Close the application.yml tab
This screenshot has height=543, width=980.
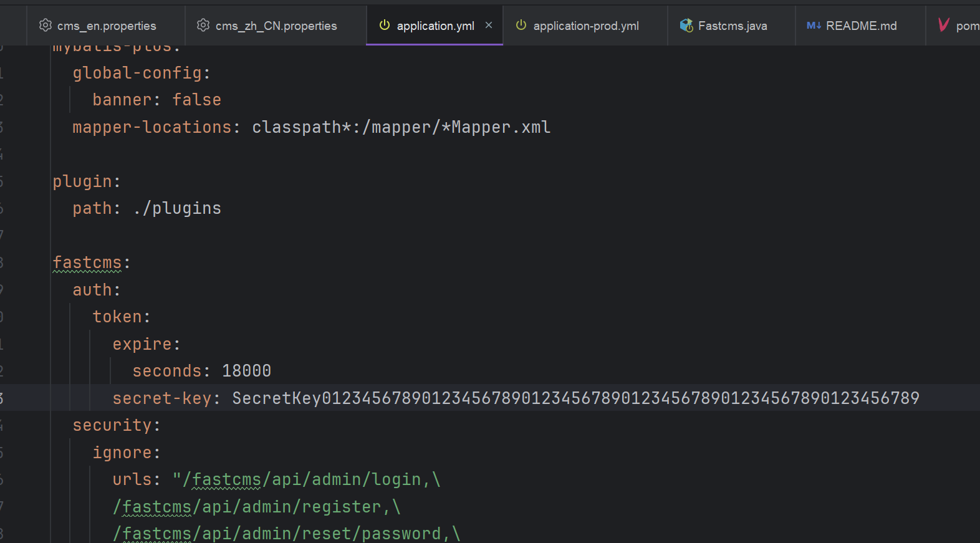pos(489,25)
